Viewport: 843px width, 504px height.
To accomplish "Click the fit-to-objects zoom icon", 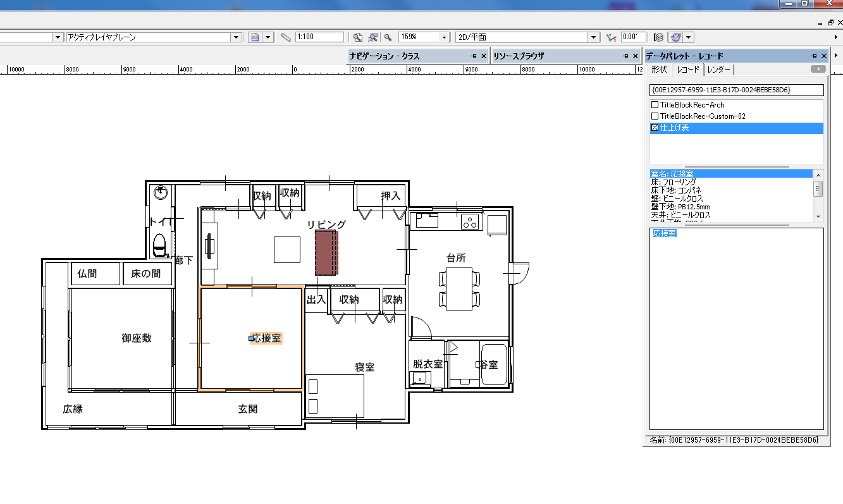I will [x=373, y=37].
